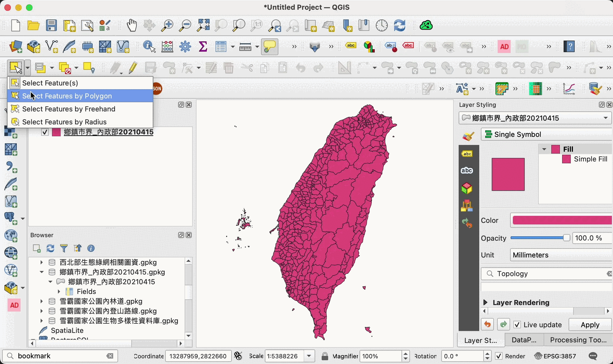Select the Pan Map hand tool
Screen dimensions: 613x364
click(x=132, y=25)
